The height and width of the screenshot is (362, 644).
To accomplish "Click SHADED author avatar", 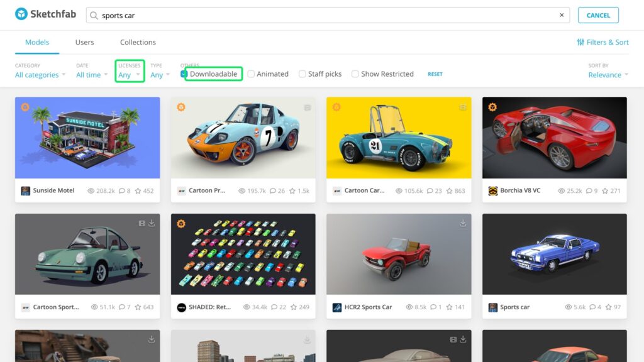I will coord(181,307).
